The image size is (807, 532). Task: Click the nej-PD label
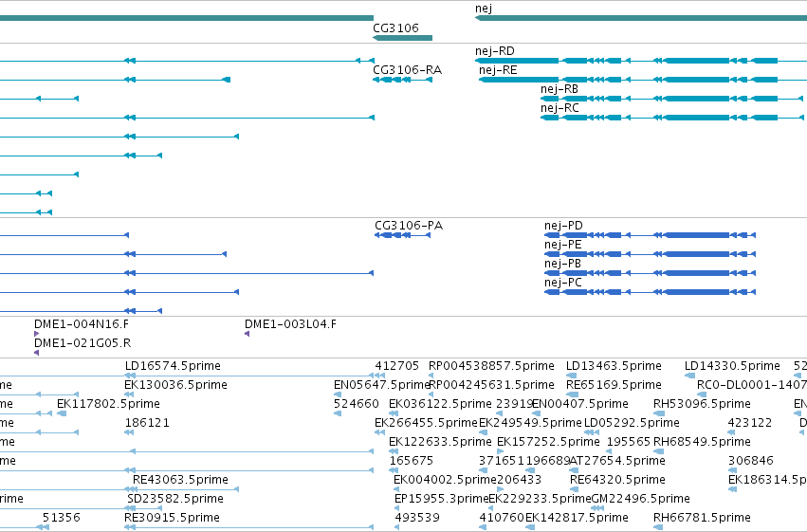click(563, 226)
